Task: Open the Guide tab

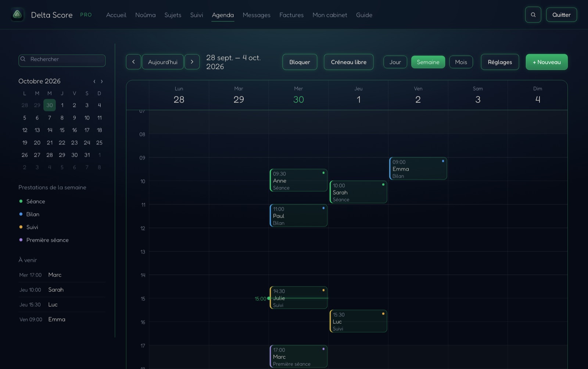Action: pos(364,15)
